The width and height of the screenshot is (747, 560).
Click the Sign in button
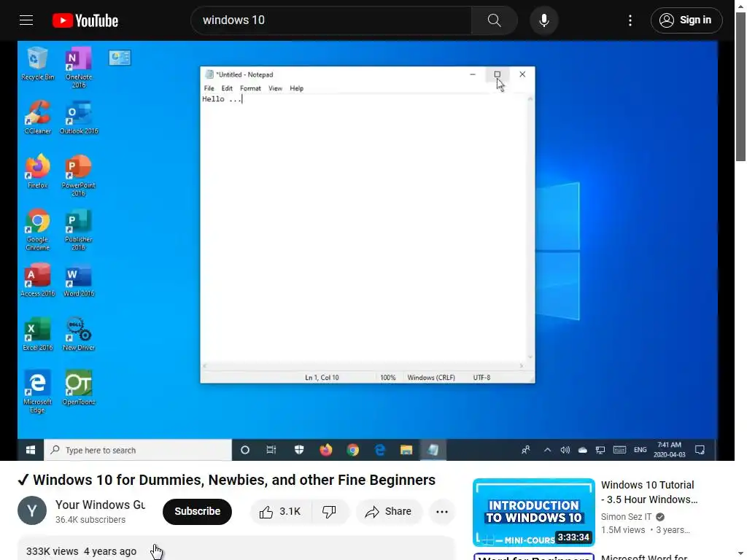coord(686,20)
